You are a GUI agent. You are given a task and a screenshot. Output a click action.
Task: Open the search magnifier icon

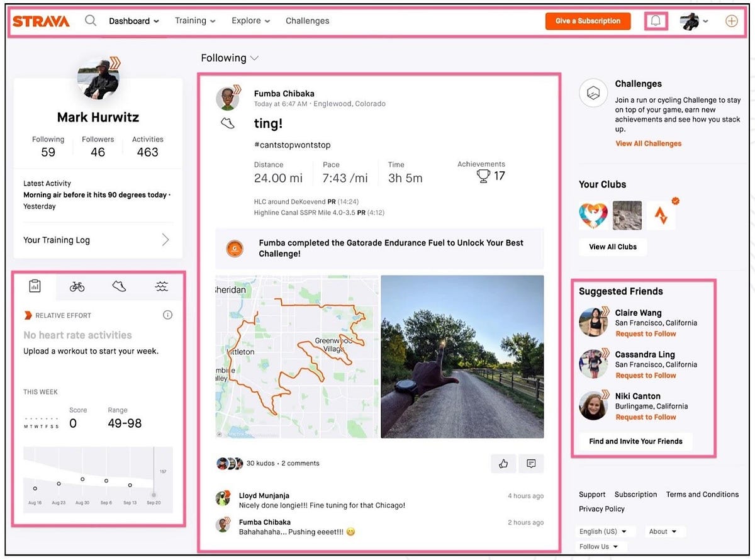pos(91,21)
